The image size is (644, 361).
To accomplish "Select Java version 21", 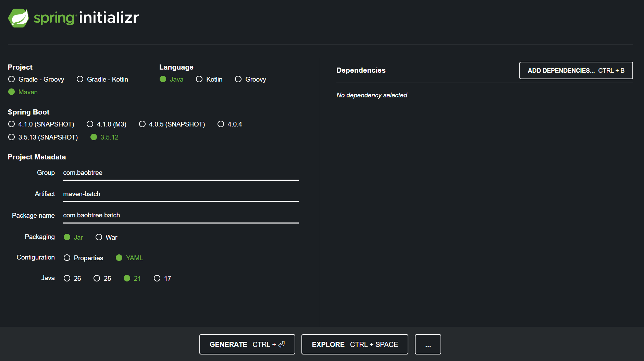I will point(132,278).
